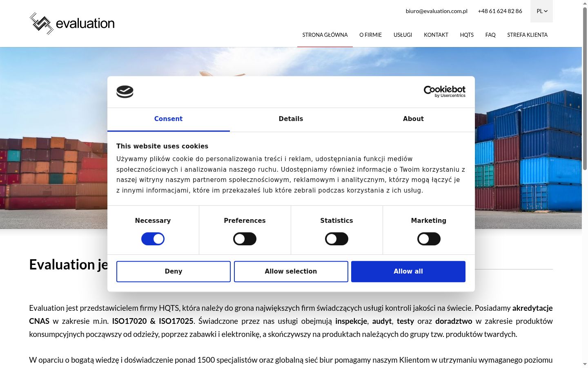This screenshot has width=588, height=368.
Task: Click the 'akredytacje CNAS' bold text
Action: click(532, 308)
